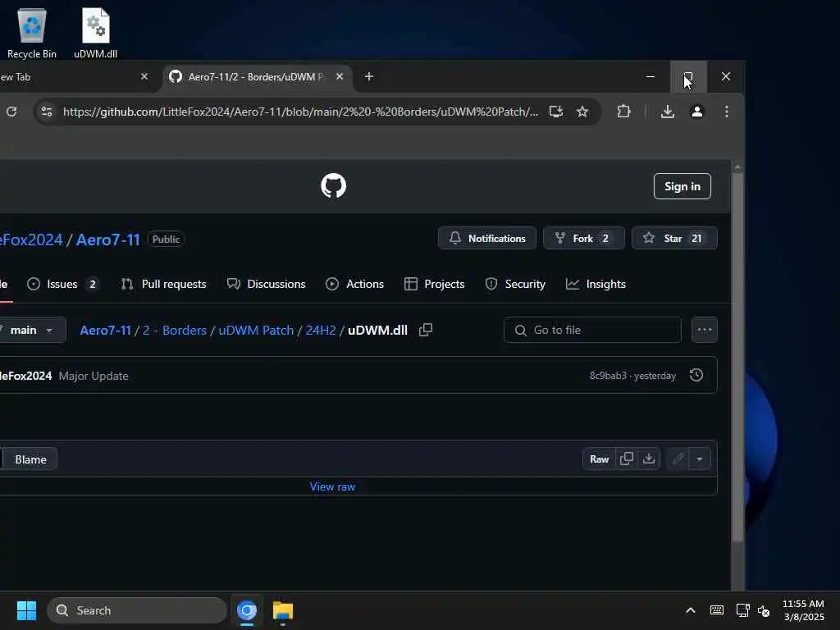Open the browser extensions menu
840x630 pixels.
(623, 112)
